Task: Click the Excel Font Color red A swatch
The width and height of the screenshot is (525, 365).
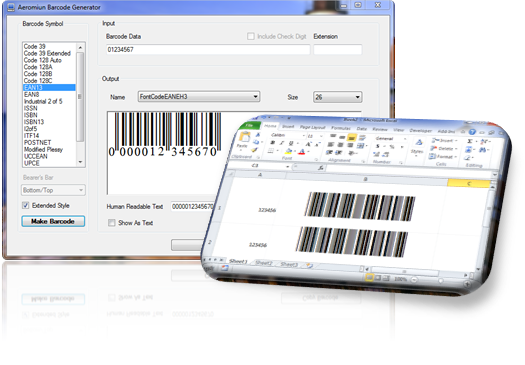Action: [302, 152]
